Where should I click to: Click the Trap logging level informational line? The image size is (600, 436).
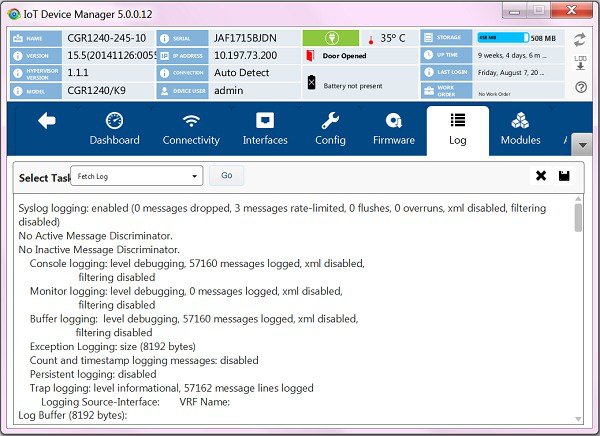pos(171,388)
